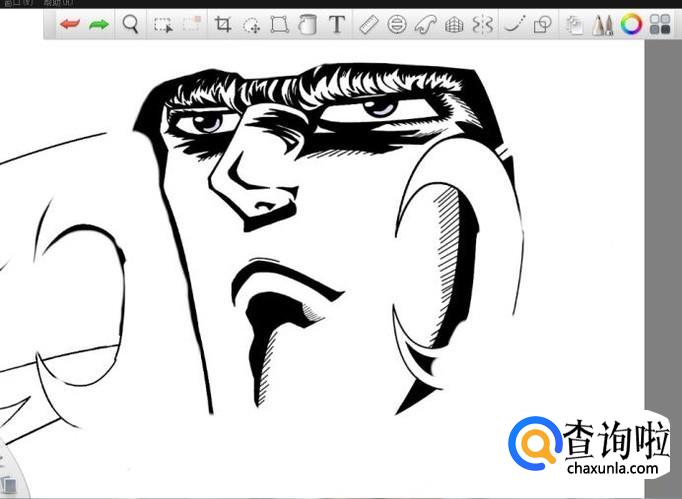Image resolution: width=682 pixels, height=499 pixels.
Task: Pick the Quick Transform lasso-move tool
Action: tap(251, 25)
